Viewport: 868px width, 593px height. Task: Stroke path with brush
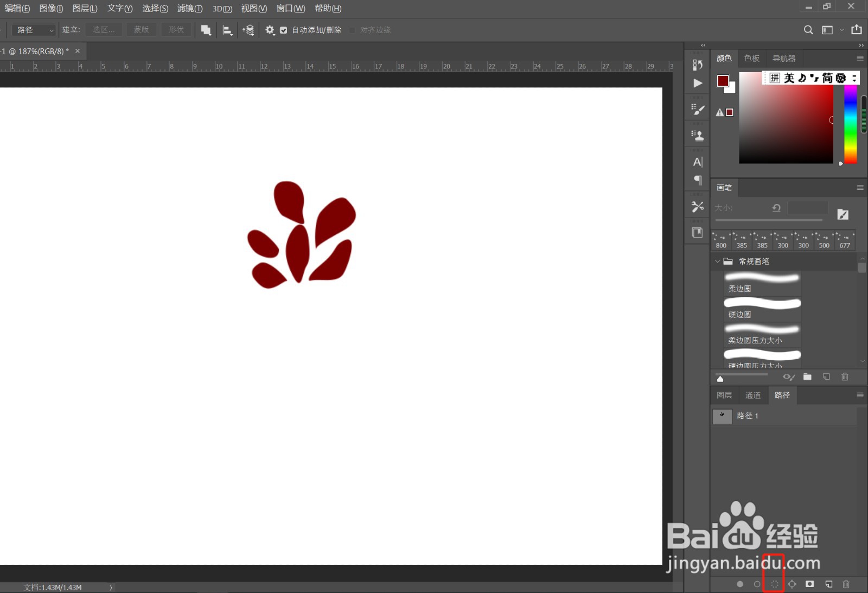click(x=757, y=584)
